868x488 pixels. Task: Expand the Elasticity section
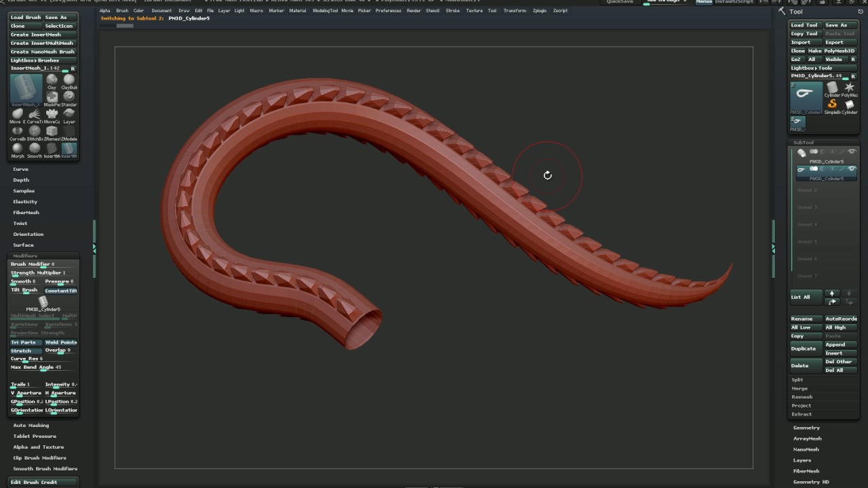point(25,202)
